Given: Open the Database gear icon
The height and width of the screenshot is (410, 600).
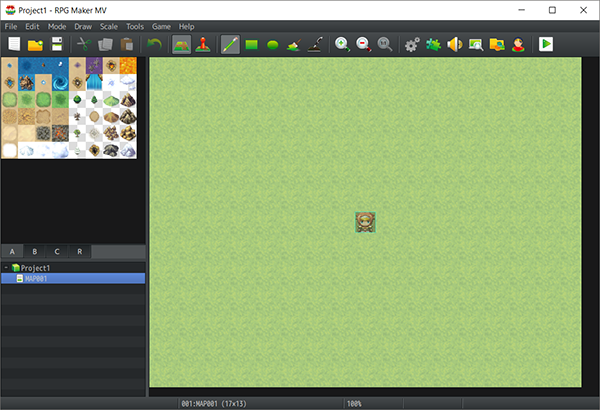Looking at the screenshot, I should click(x=412, y=44).
